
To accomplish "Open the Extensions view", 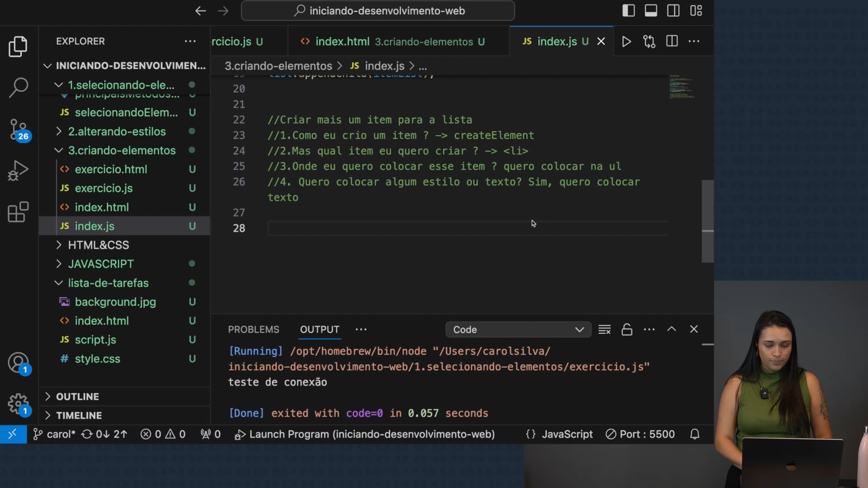I will (x=18, y=212).
